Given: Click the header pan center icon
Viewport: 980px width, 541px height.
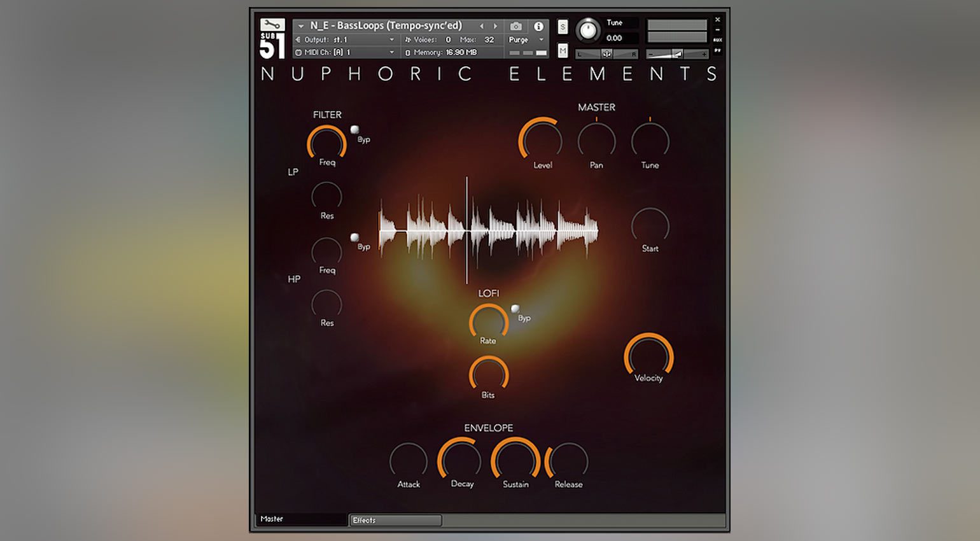Looking at the screenshot, I should (x=607, y=54).
